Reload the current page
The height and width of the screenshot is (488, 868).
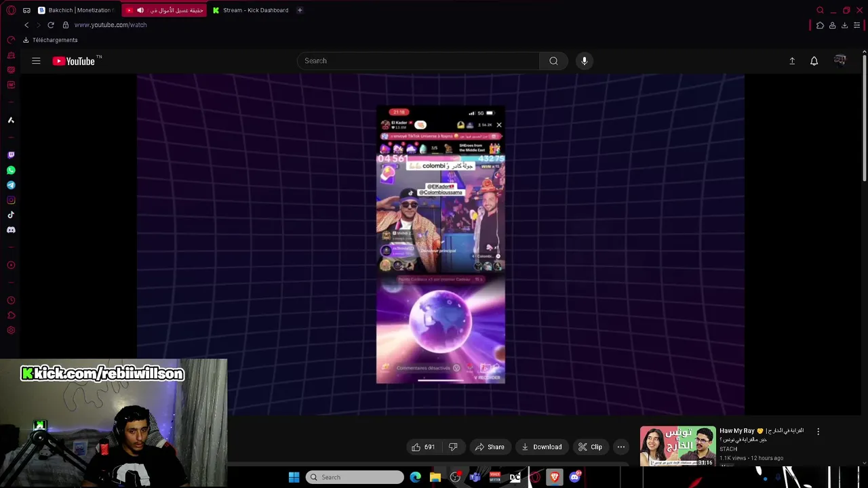(51, 25)
